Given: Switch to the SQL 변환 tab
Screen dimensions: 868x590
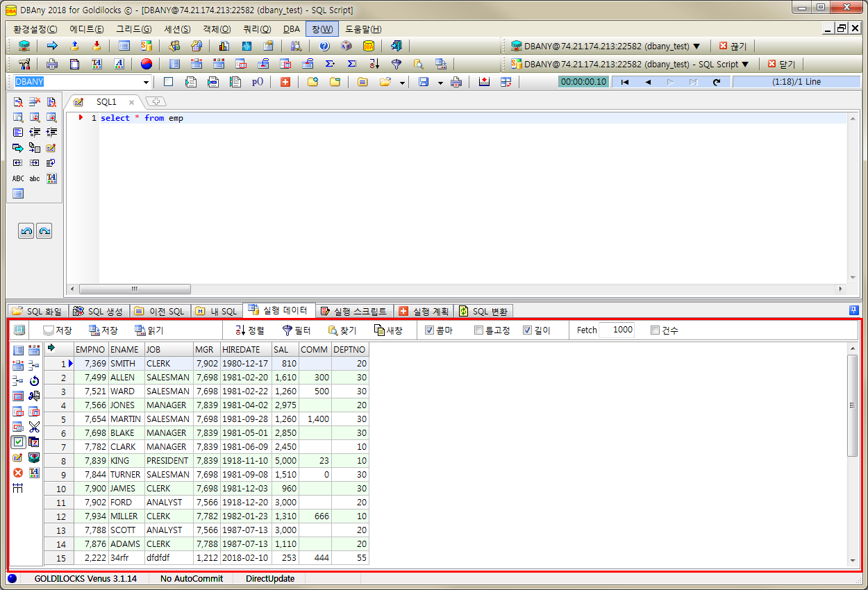Looking at the screenshot, I should pos(484,312).
